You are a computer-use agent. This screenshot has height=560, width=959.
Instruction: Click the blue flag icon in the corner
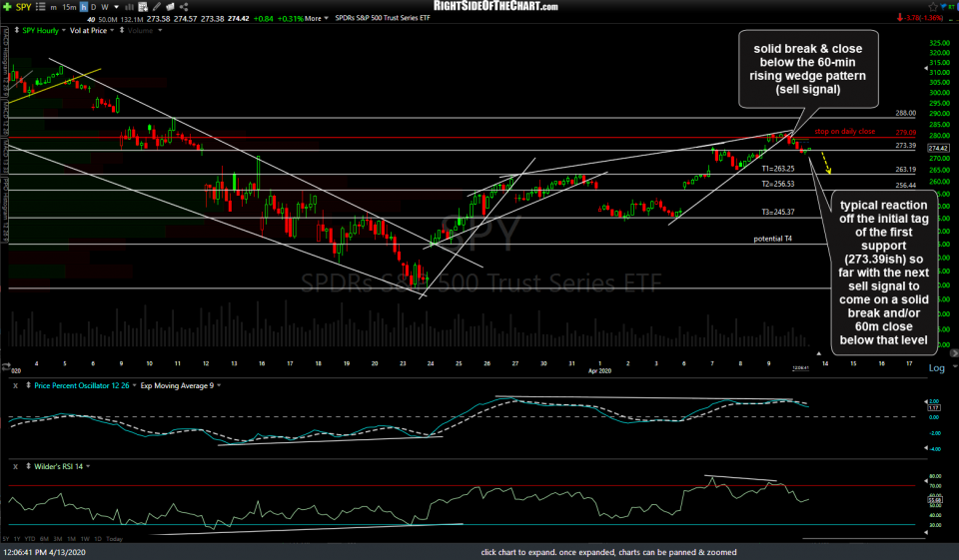[x=944, y=6]
